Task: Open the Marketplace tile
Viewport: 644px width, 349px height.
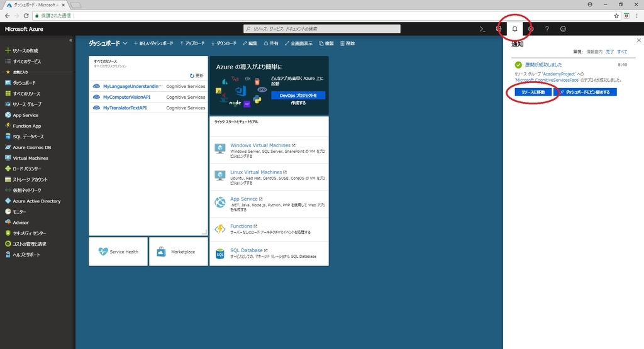Action: (x=178, y=252)
